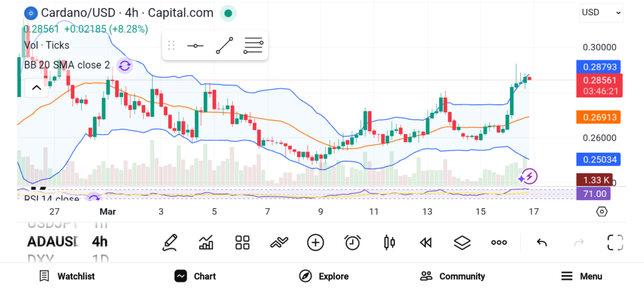Set a price alert with the alarm clock icon
The width and height of the screenshot is (644, 290).
click(x=352, y=242)
